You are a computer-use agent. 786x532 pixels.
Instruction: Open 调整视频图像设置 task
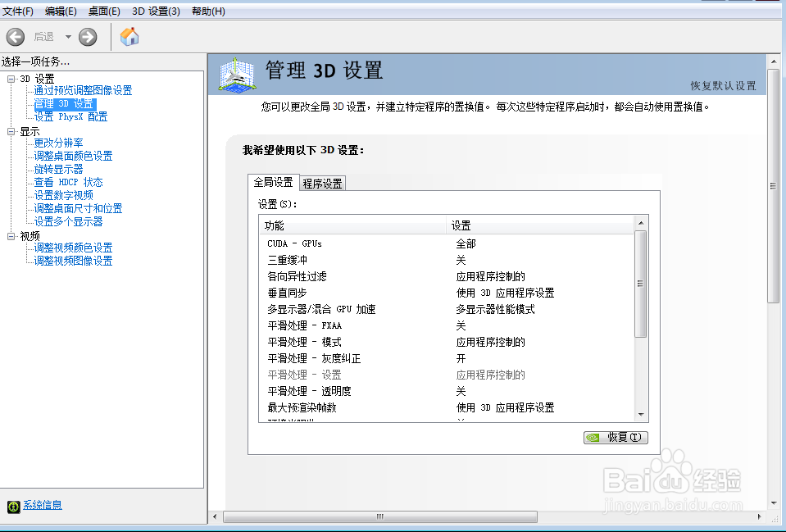pos(73,261)
